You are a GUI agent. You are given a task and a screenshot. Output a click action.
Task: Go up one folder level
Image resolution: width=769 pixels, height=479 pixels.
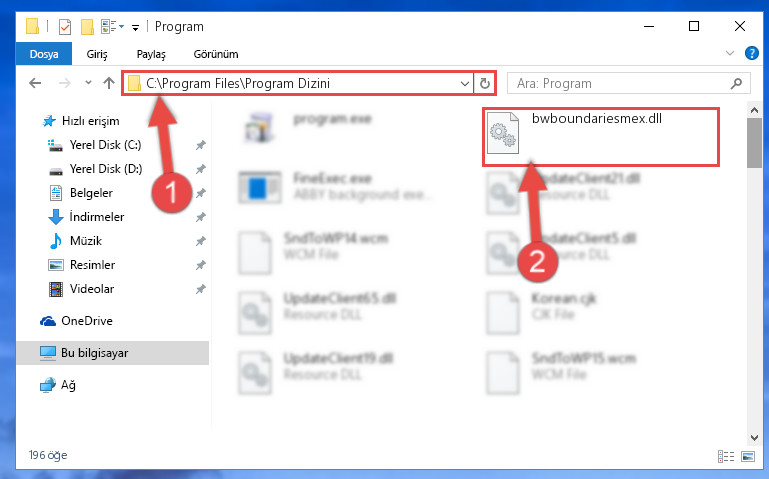[109, 83]
